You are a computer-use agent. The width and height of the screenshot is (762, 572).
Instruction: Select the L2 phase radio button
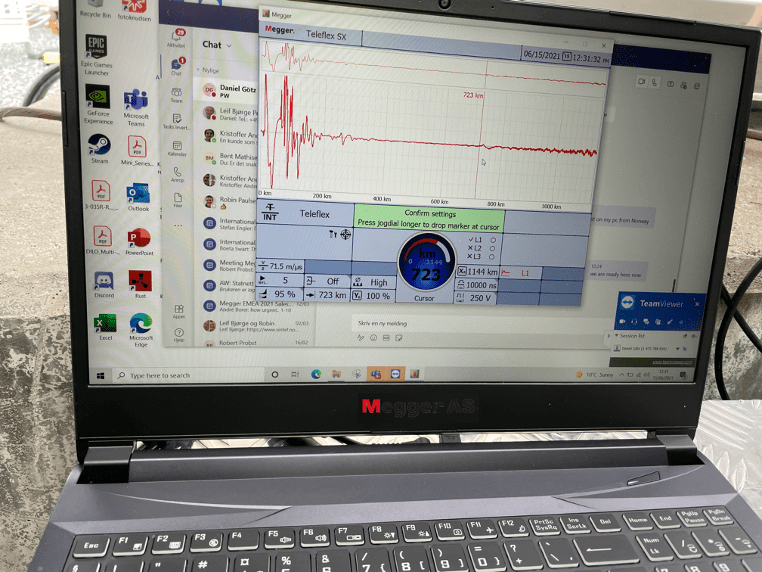[493, 248]
